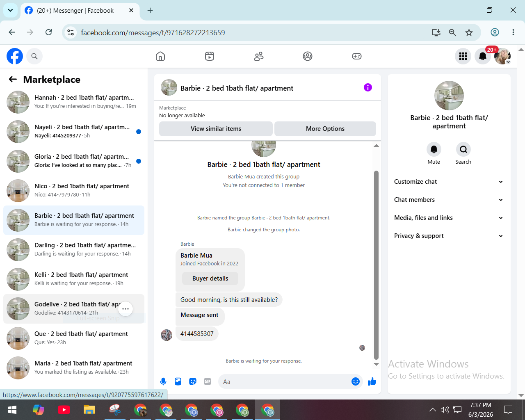Image resolution: width=525 pixels, height=420 pixels.
Task: Open Hannah's apartment conversation
Action: coord(74,102)
